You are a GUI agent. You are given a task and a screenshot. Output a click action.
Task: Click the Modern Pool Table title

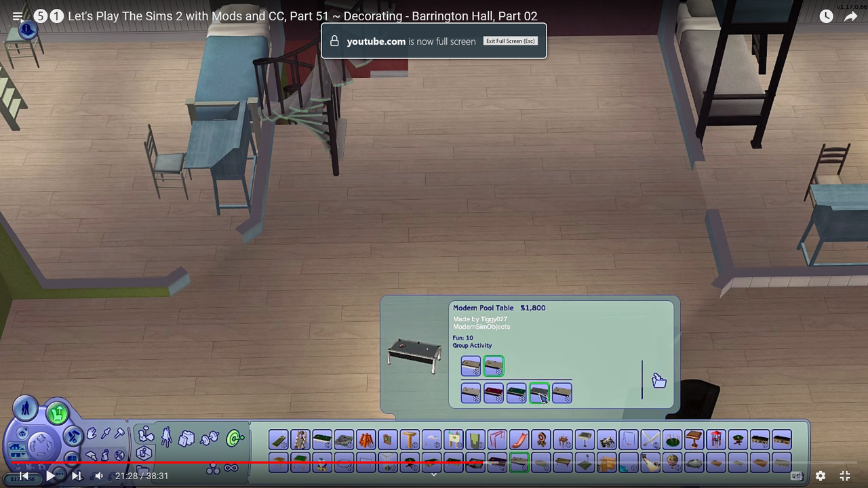484,308
